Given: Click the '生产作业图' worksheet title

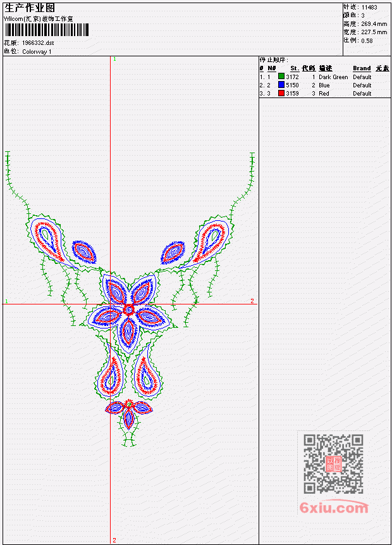Looking at the screenshot, I should tap(30, 8).
